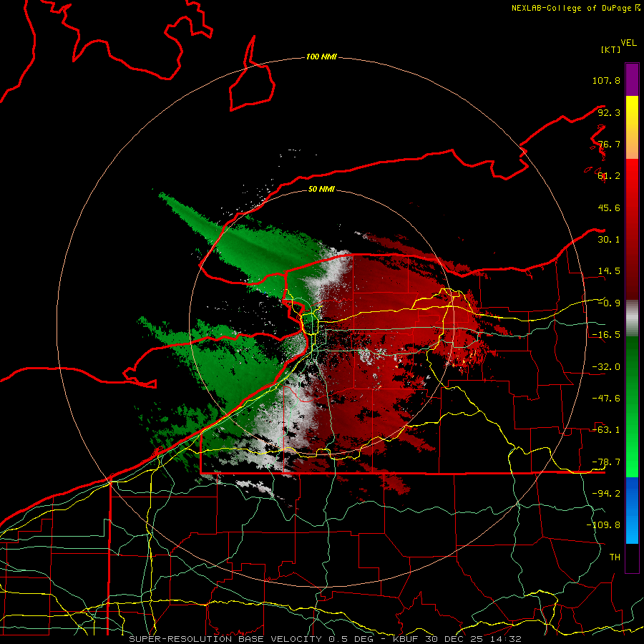Click the blue segment of color bar
The height and width of the screenshot is (644, 644).
pyautogui.click(x=632, y=510)
